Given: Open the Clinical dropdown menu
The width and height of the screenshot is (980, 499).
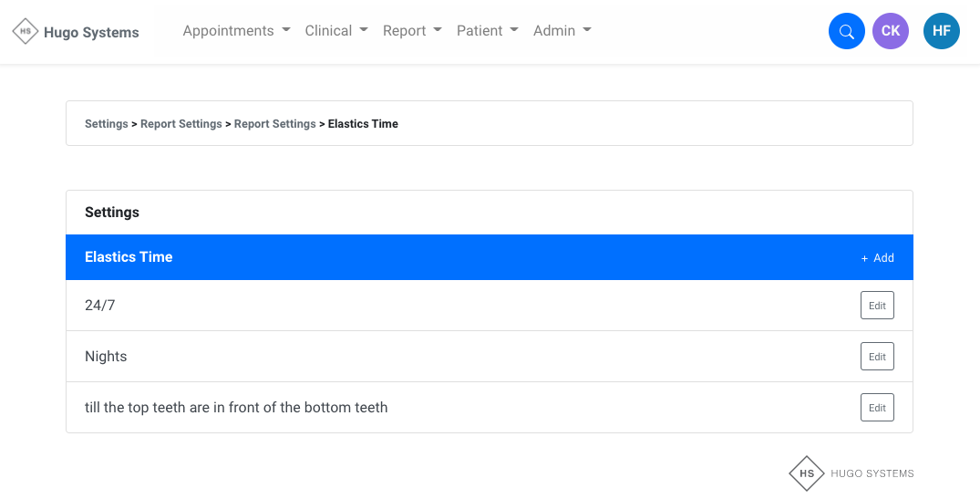Looking at the screenshot, I should coord(336,31).
